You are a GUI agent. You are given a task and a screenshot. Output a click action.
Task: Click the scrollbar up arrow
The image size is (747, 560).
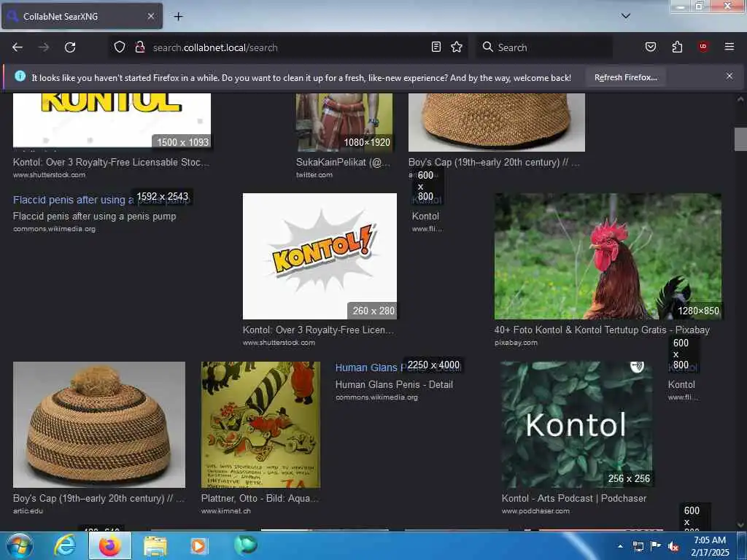point(740,99)
